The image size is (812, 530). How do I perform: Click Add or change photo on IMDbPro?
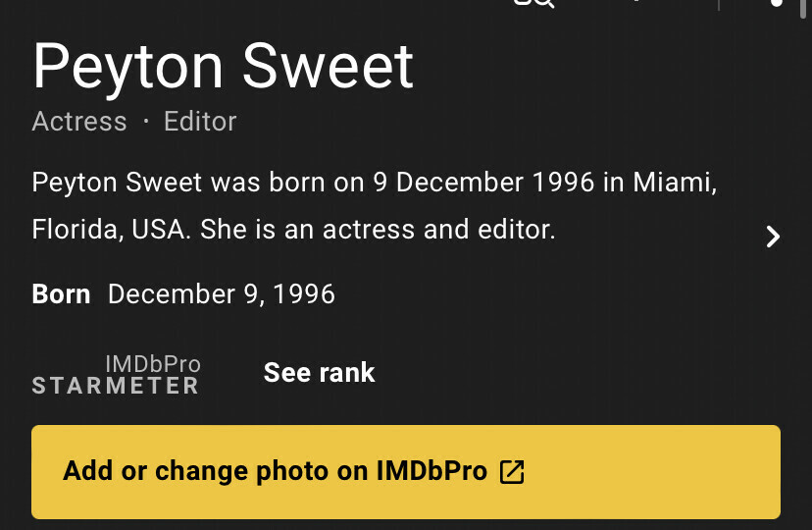pyautogui.click(x=275, y=471)
